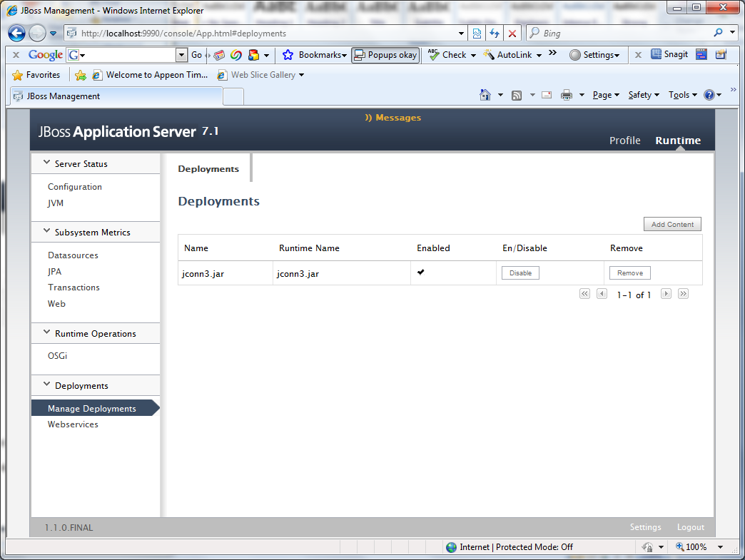Image resolution: width=745 pixels, height=560 pixels.
Task: Go to previous page of deployments
Action: (x=602, y=294)
